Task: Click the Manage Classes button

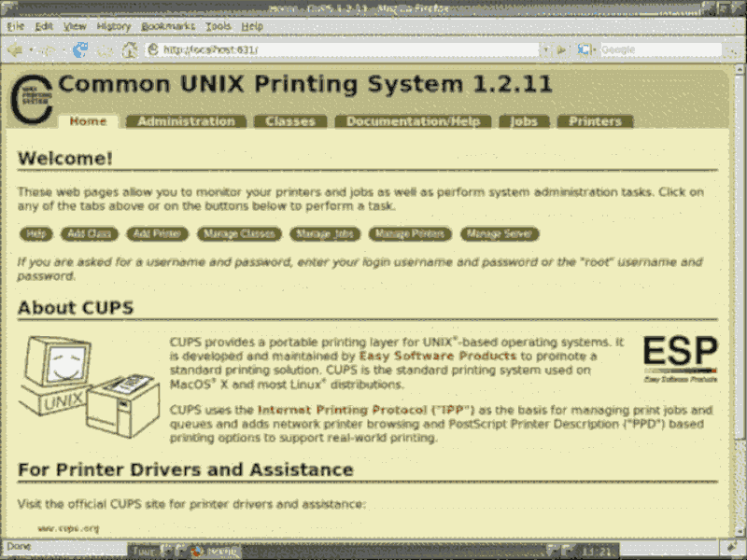Action: pyautogui.click(x=239, y=234)
